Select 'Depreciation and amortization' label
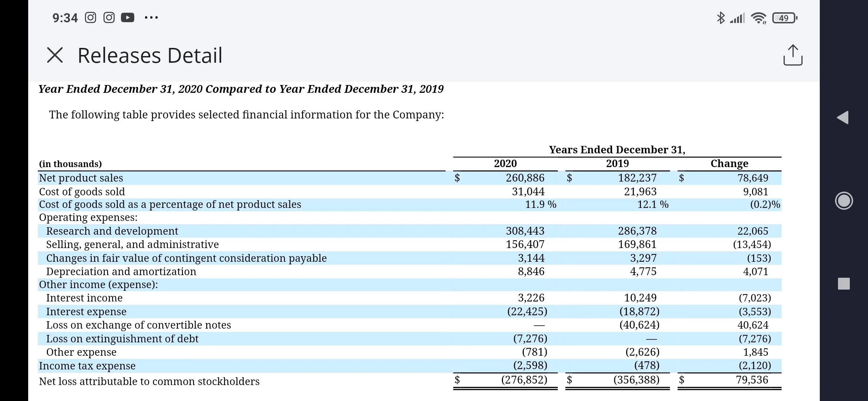This screenshot has height=401, width=868. tap(121, 271)
